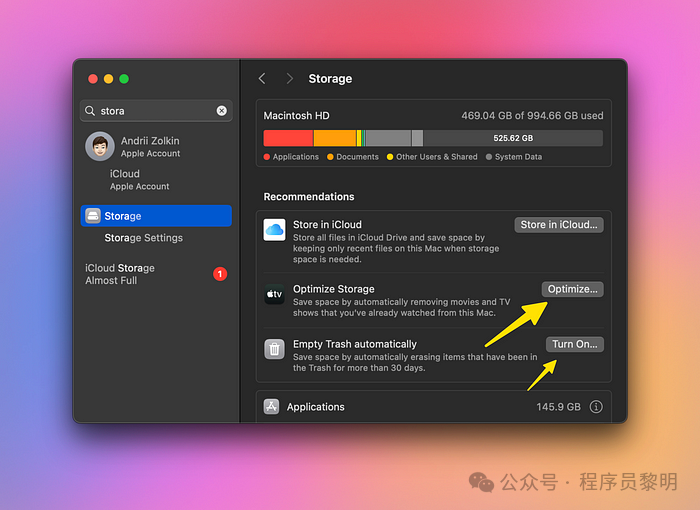Click the Optimize... button
The height and width of the screenshot is (510, 700).
(573, 289)
